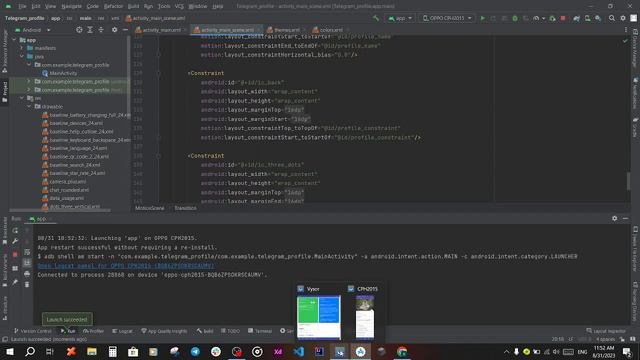Open Adobe XD from the taskbar

coord(278,351)
